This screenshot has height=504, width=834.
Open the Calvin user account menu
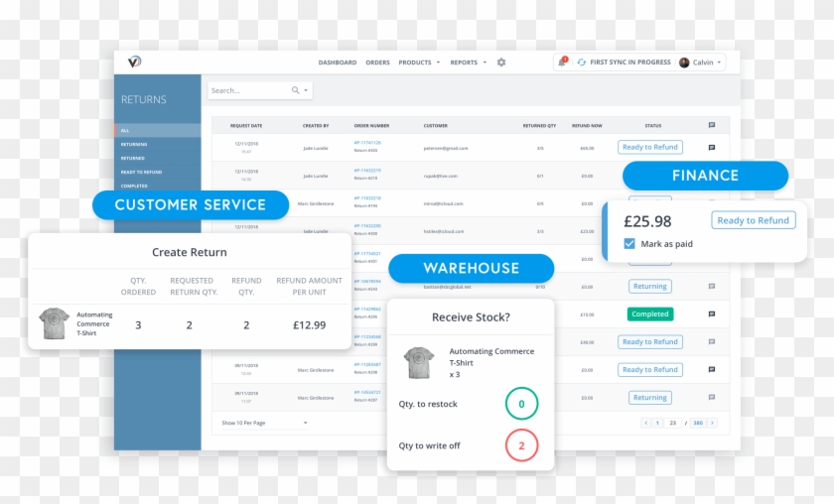click(x=701, y=63)
